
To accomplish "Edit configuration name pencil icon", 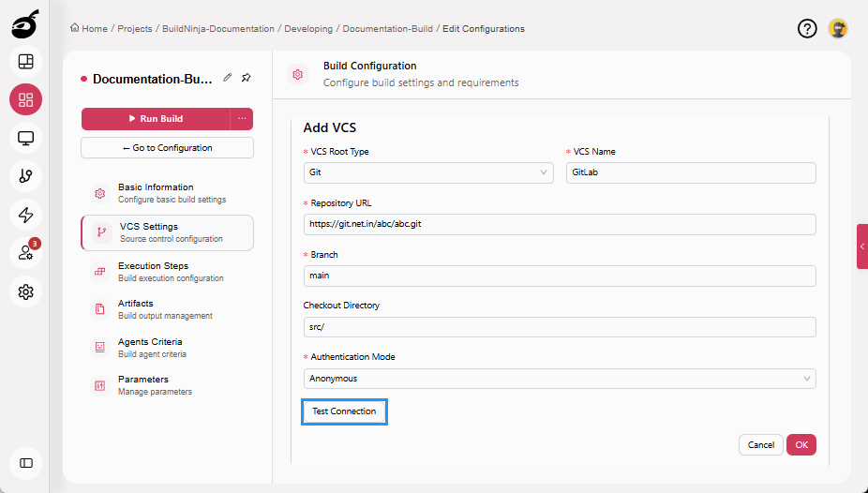I will coord(227,78).
